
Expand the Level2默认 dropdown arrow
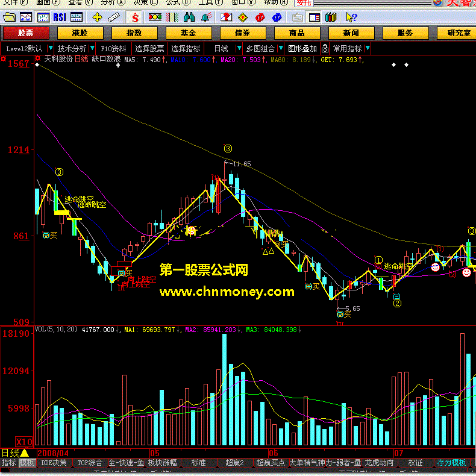pos(51,48)
